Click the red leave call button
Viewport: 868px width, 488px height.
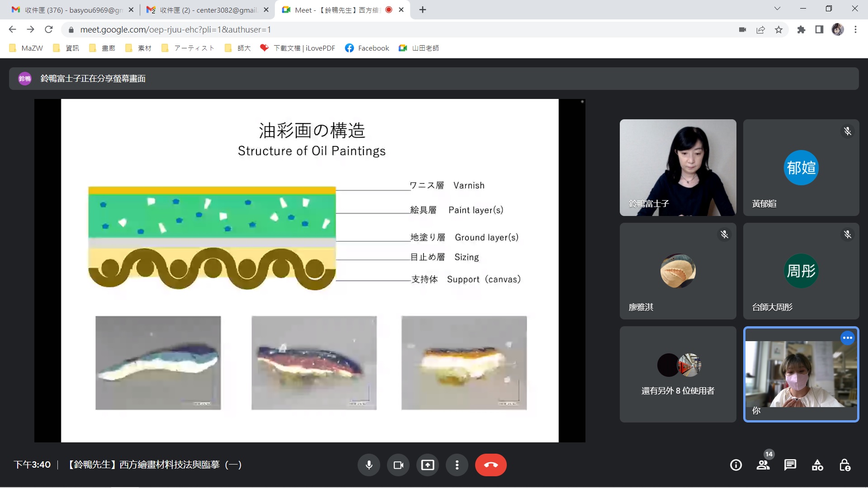coord(491,465)
